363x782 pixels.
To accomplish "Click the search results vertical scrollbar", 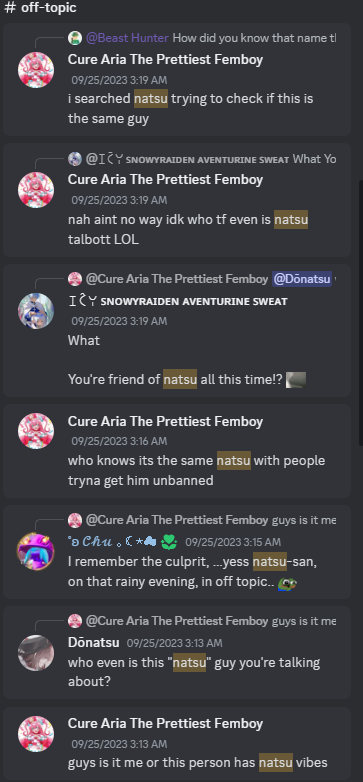I will pyautogui.click(x=361, y=313).
